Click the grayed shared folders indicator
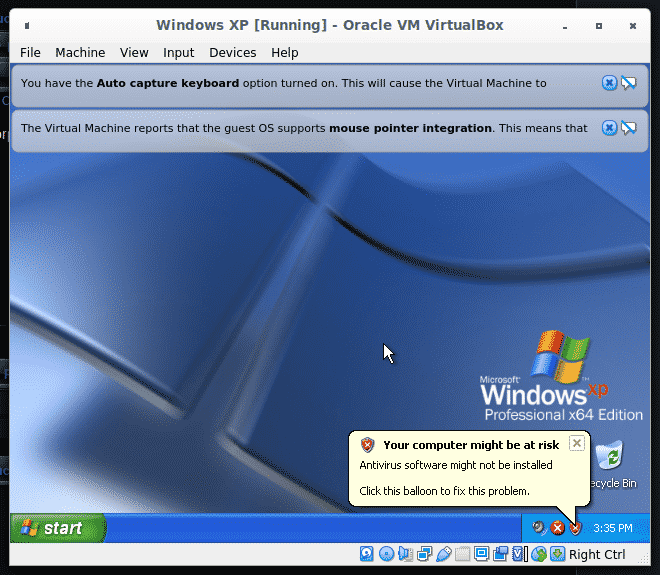The height and width of the screenshot is (575, 660). pos(462,554)
